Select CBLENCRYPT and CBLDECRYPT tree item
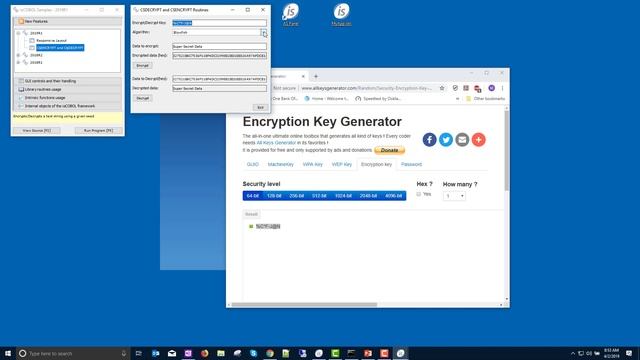The image size is (640, 360). coord(60,48)
